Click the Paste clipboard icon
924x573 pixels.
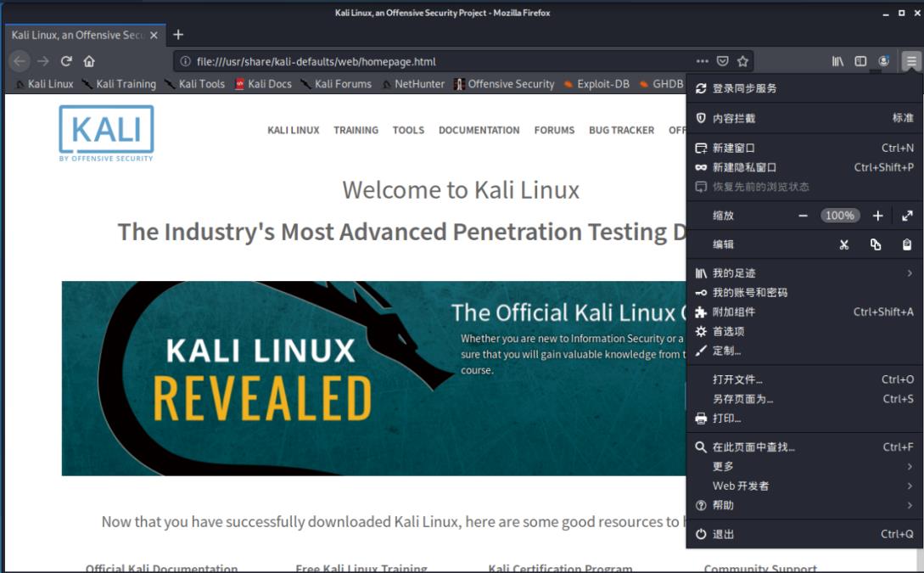tap(907, 244)
